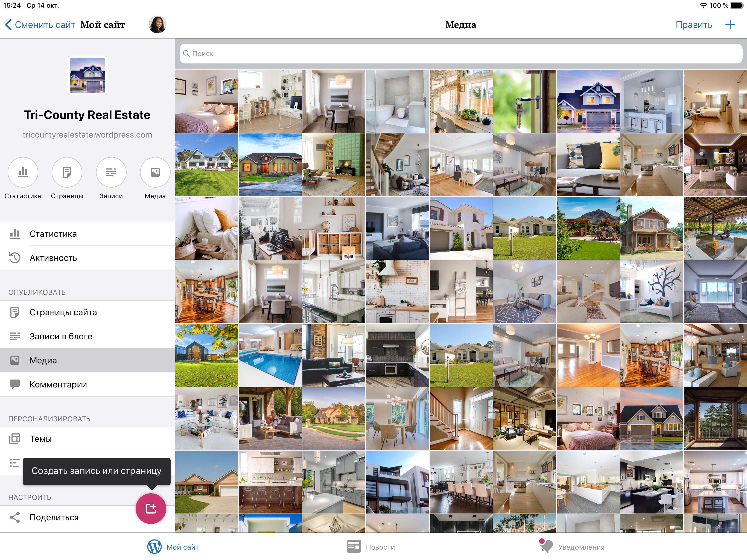This screenshot has width=747, height=560.
Task: Open the Комментарии menu row
Action: click(x=87, y=384)
